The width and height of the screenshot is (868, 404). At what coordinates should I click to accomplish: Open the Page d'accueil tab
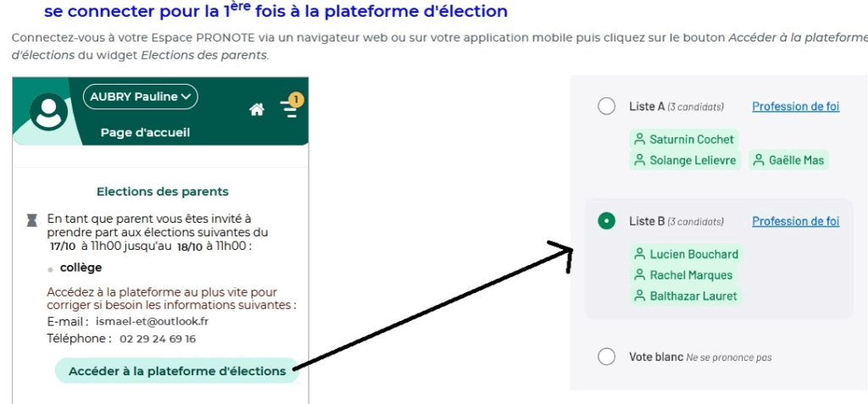145,132
